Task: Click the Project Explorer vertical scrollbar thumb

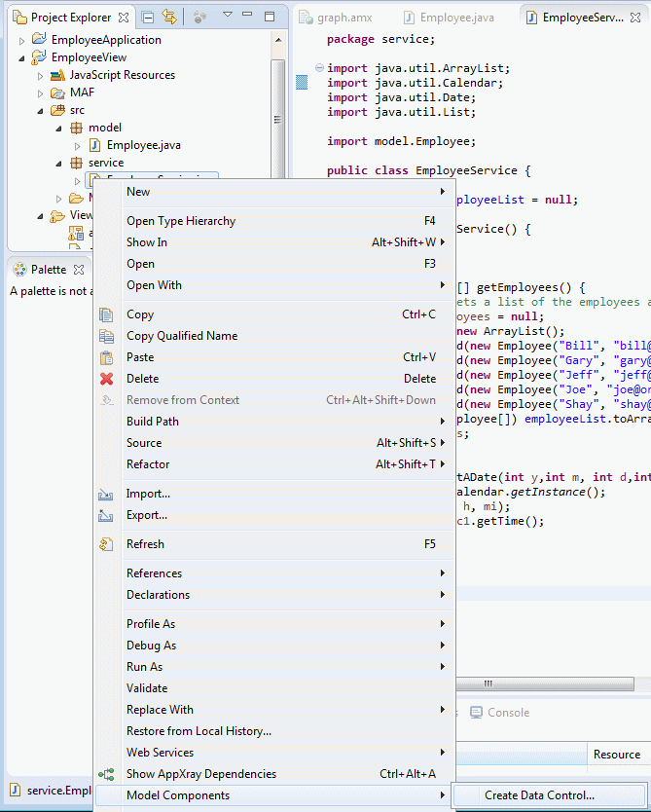Action: 278,119
